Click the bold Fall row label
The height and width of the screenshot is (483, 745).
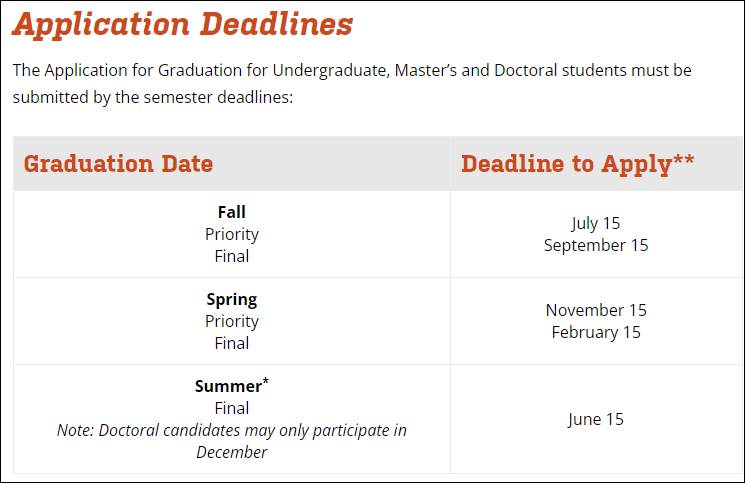[231, 212]
